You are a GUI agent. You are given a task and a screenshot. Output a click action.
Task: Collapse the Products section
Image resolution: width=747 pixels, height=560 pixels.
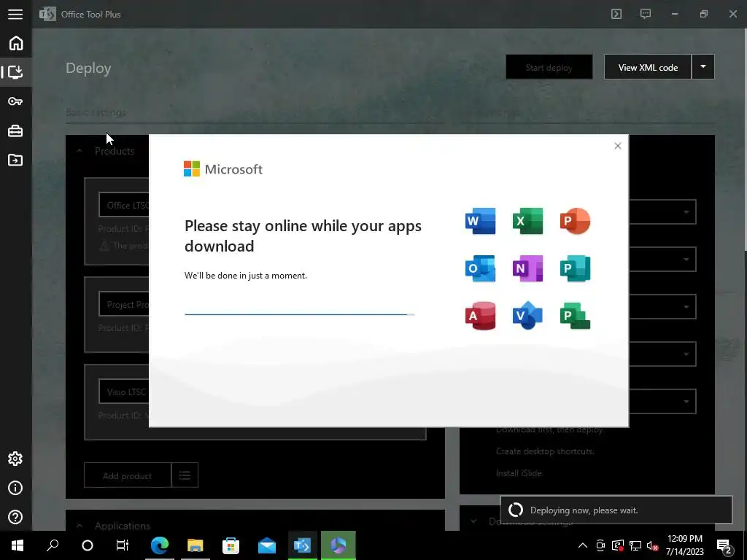80,151
